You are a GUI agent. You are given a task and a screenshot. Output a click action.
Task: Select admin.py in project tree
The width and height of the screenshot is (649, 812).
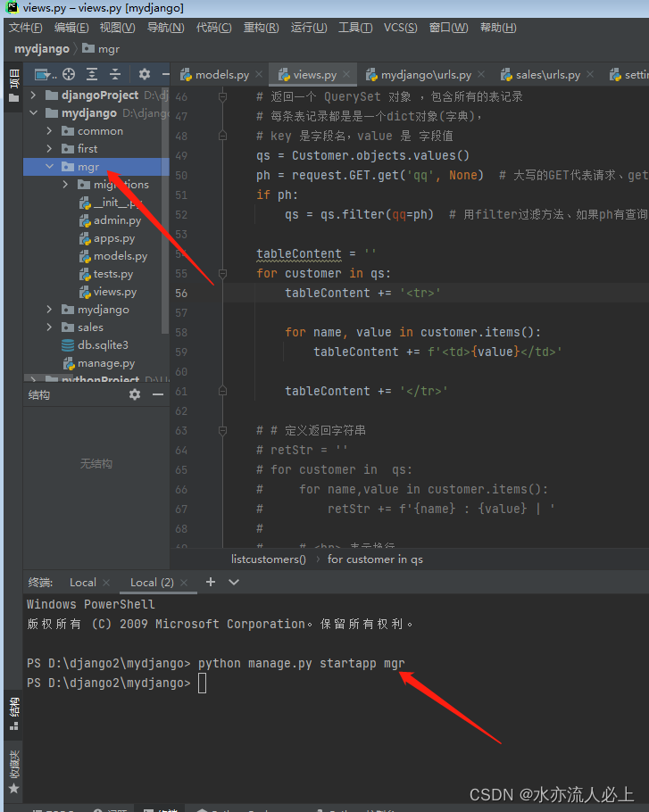110,220
